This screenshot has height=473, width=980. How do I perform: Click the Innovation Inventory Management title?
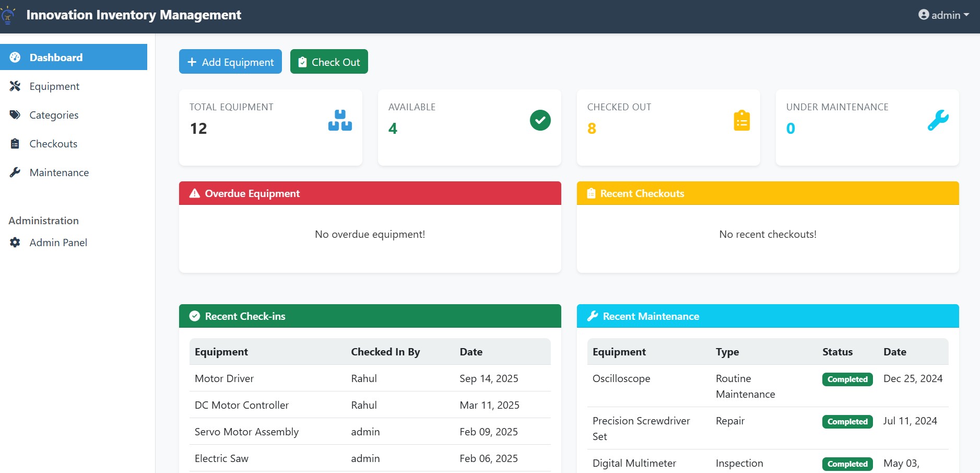134,15
